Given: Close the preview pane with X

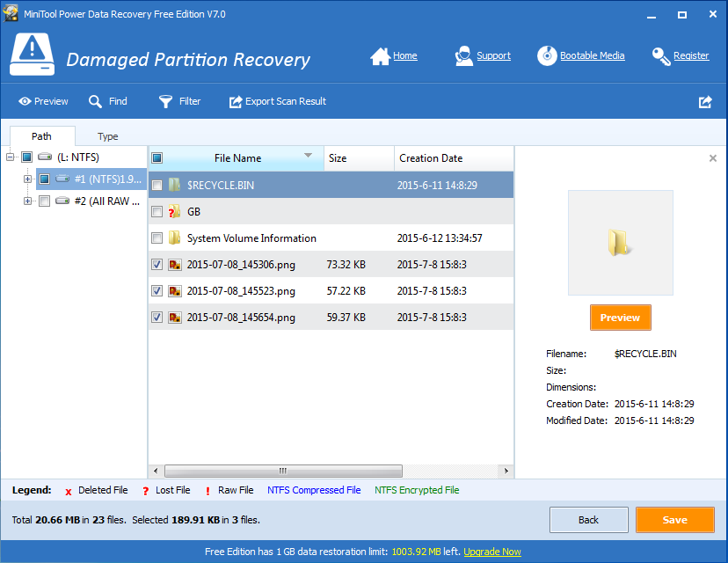Looking at the screenshot, I should point(713,158).
